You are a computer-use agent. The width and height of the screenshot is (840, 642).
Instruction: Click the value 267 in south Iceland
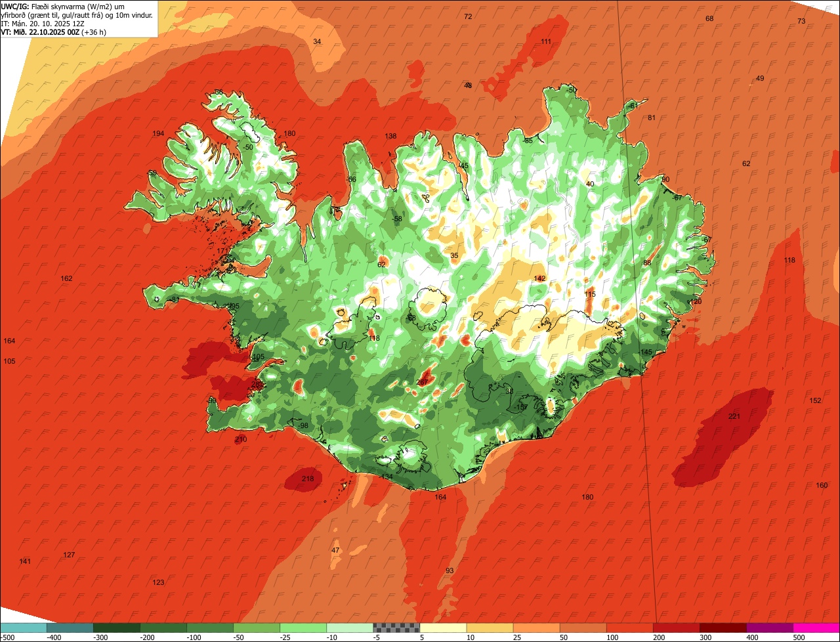(422, 381)
